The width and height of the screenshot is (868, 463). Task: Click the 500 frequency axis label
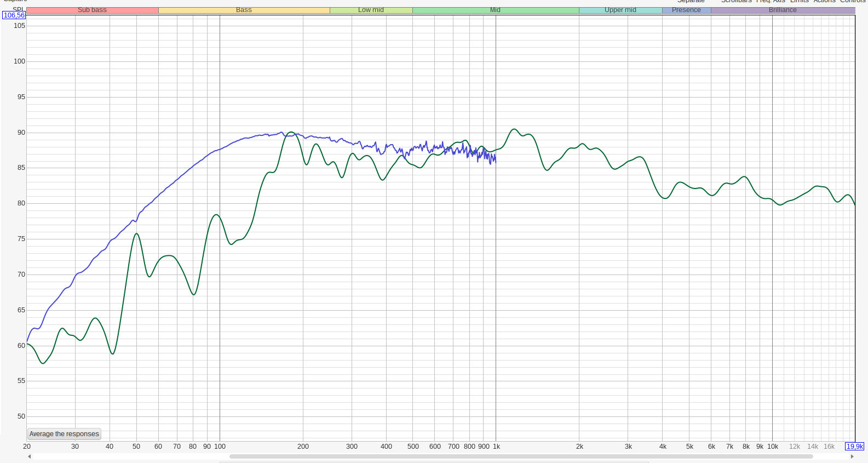point(413,447)
